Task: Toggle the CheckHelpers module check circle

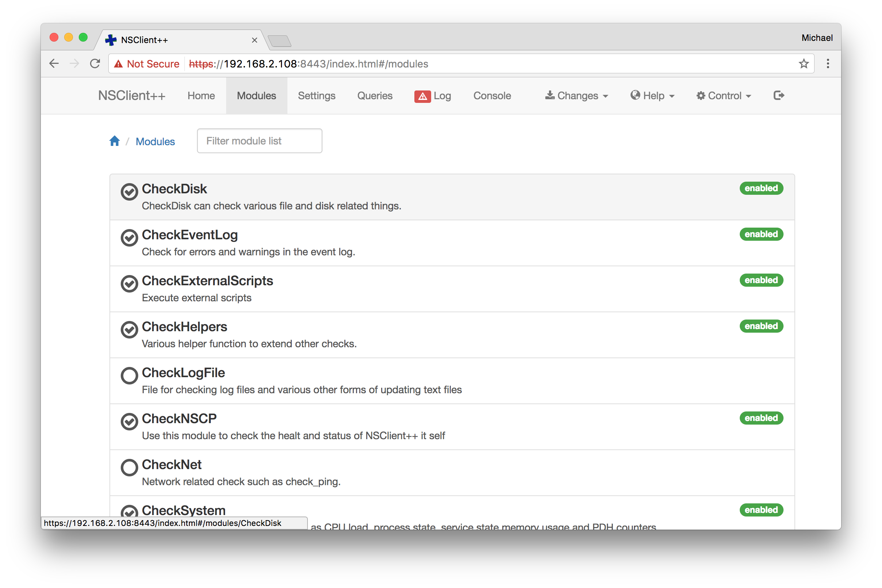Action: tap(129, 330)
